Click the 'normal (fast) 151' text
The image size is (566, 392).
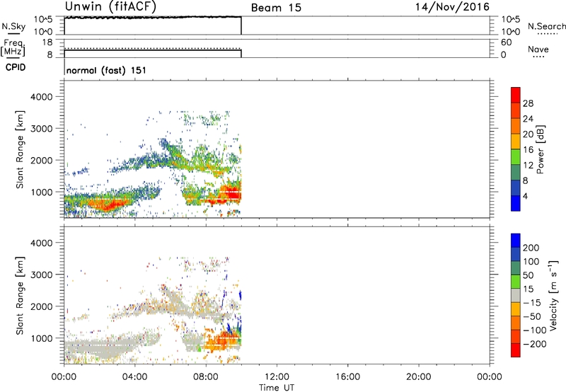[107, 70]
